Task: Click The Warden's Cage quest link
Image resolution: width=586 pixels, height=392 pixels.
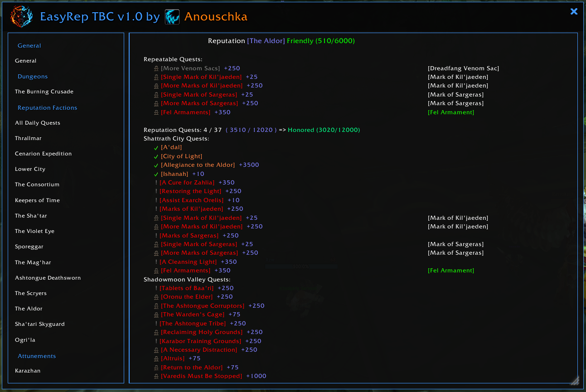Action: click(193, 315)
